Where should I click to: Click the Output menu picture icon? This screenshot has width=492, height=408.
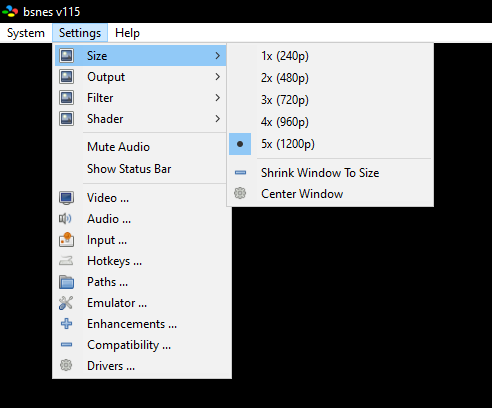pos(66,77)
